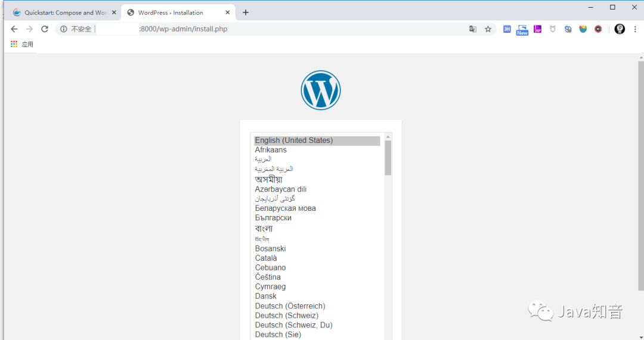Open the extension icon labeled New
This screenshot has width=644, height=340.
pyautogui.click(x=522, y=30)
